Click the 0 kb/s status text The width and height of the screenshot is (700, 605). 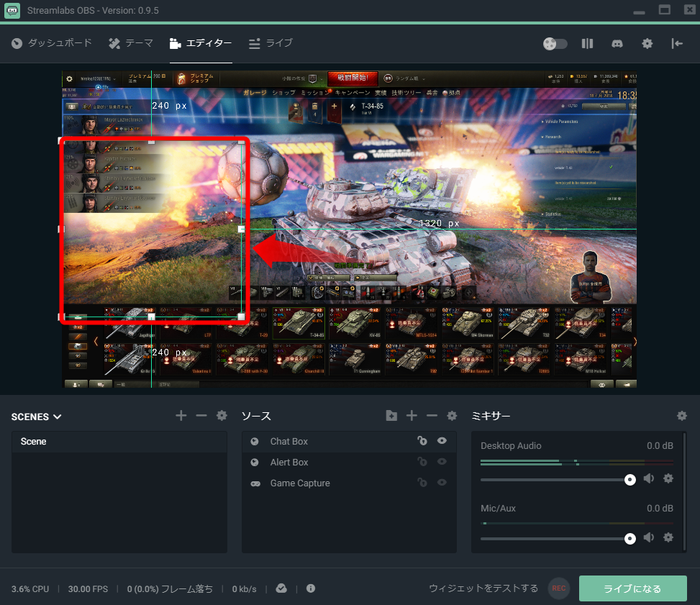(x=244, y=589)
